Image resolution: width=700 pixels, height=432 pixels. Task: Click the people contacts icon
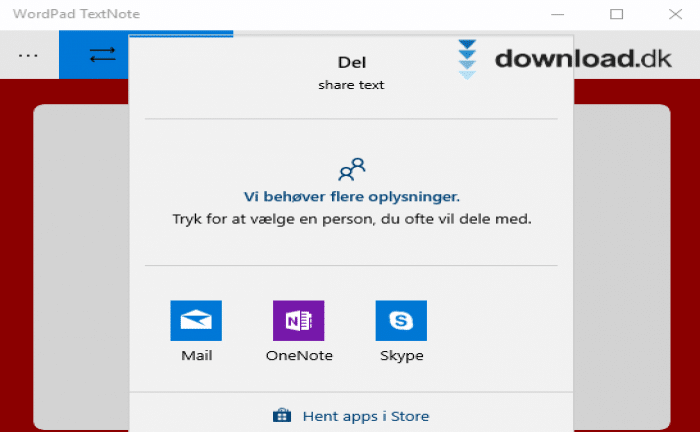(352, 169)
